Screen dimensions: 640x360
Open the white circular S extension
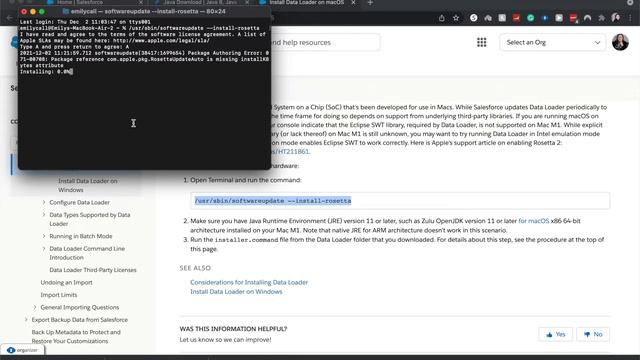pyautogui.click(x=473, y=18)
